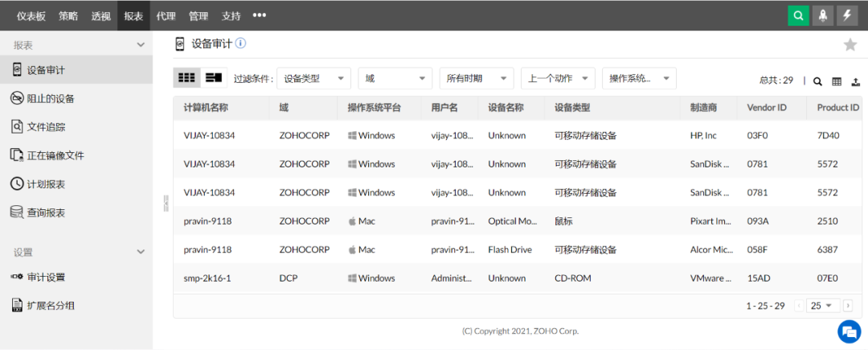The height and width of the screenshot is (350, 868).
Task: Open 扩展名分组 link in sidebar
Action: tap(51, 305)
